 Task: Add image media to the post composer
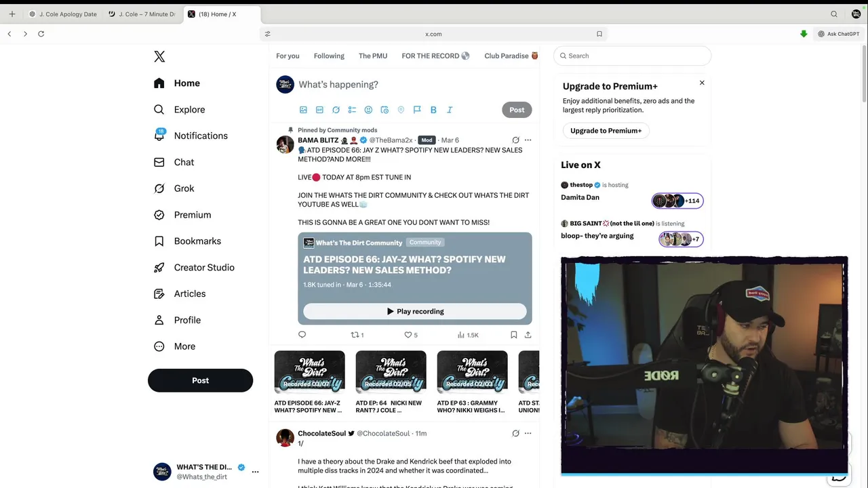pyautogui.click(x=303, y=110)
